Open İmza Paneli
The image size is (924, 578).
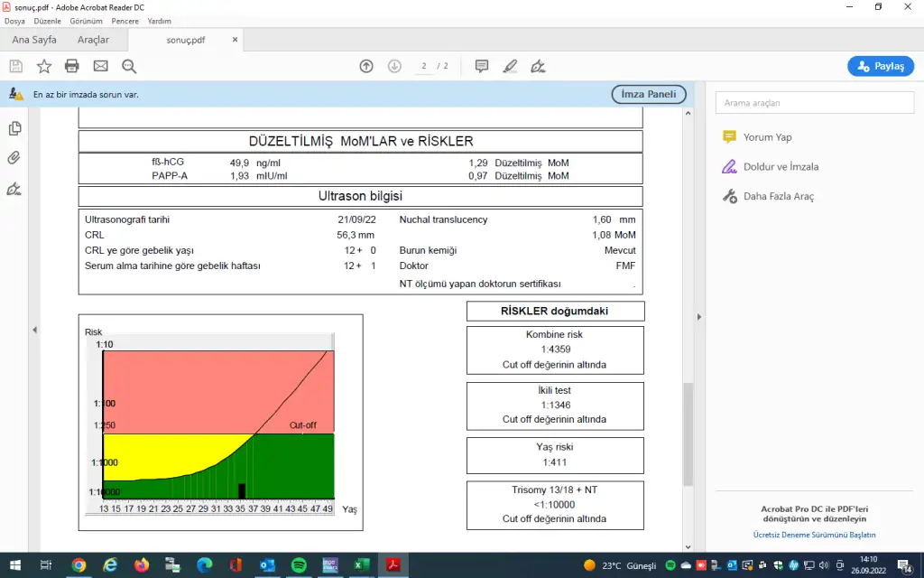(649, 94)
